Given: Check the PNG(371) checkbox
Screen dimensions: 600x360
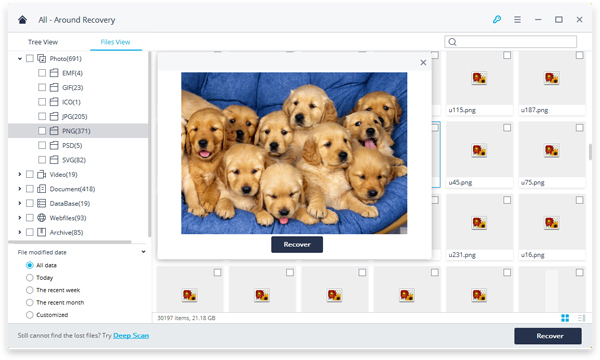Looking at the screenshot, I should click(x=42, y=131).
